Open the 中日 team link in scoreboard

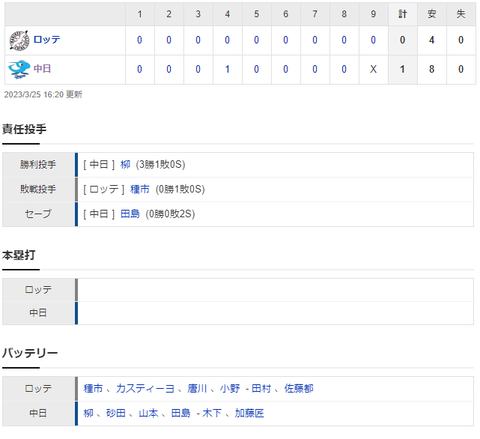point(42,69)
